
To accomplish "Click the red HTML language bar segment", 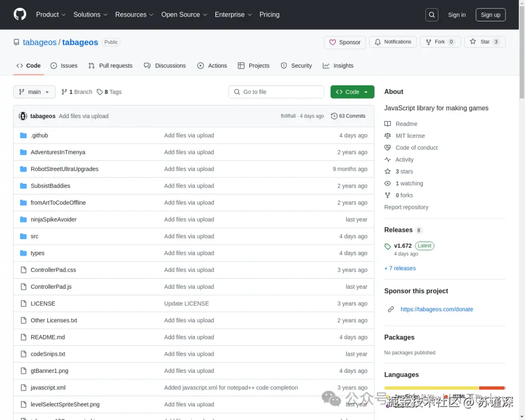I will 491,388.
